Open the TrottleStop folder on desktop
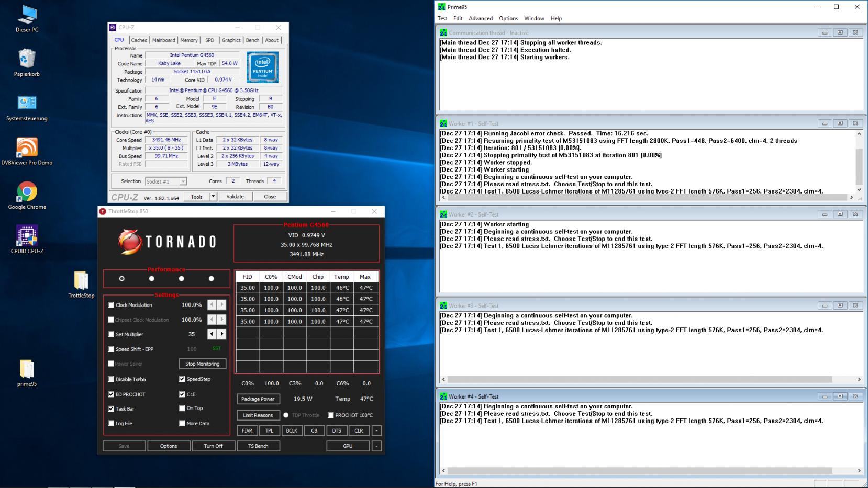Screen dimensions: 868x488 [x=81, y=281]
